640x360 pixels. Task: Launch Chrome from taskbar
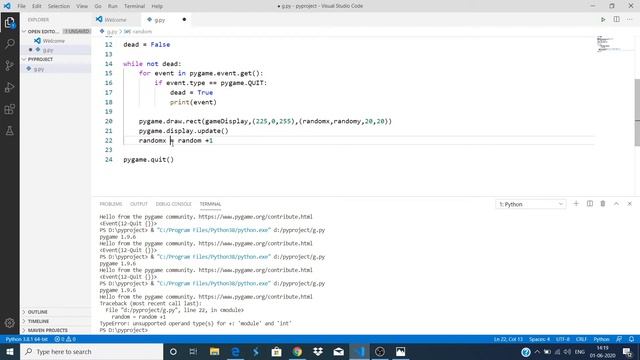(x=297, y=351)
